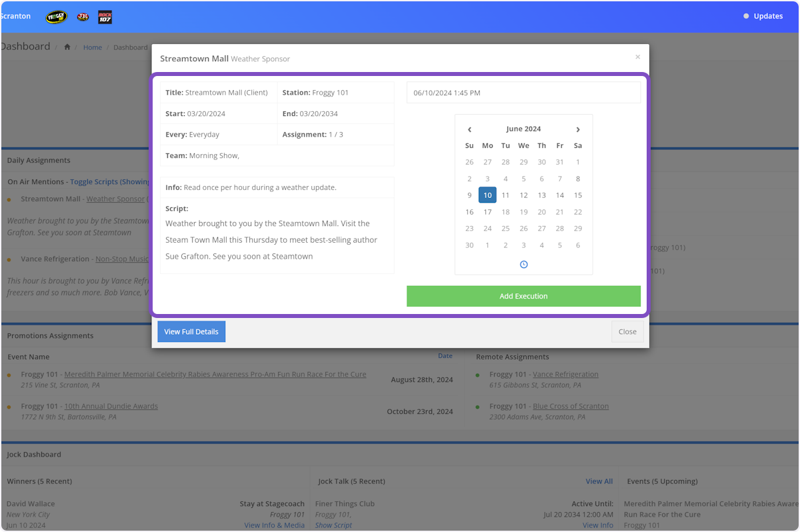Click Home breadcrumb link

click(93, 47)
